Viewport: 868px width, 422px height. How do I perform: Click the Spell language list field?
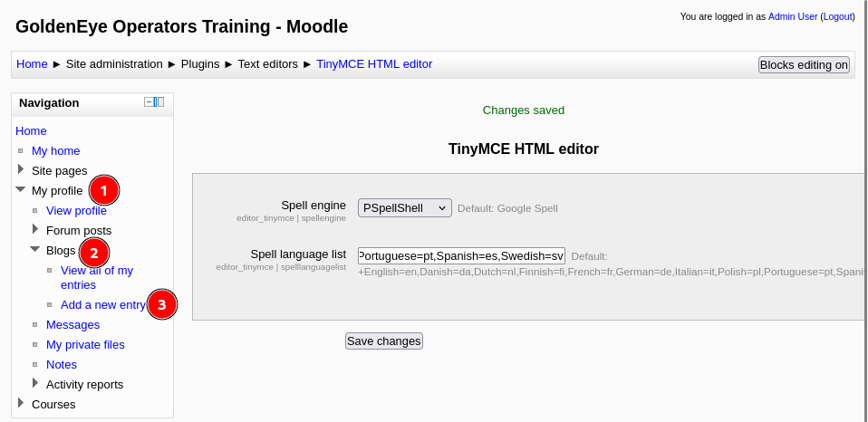(x=462, y=256)
